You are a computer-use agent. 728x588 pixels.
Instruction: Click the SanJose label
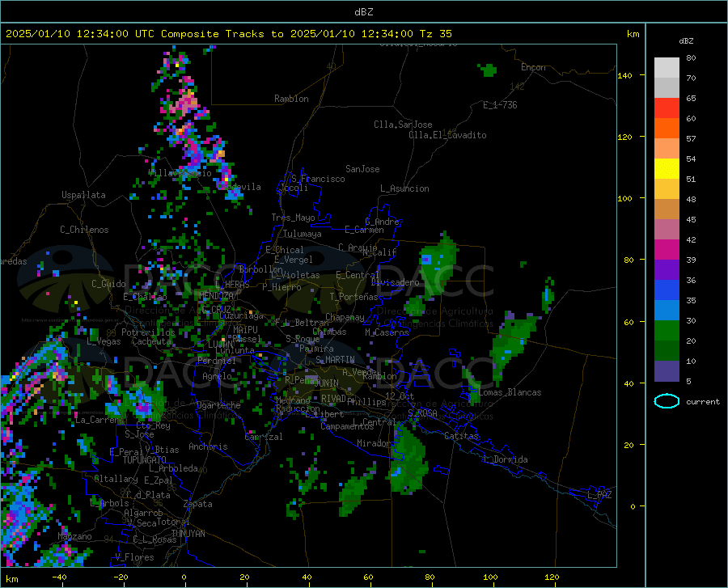362,169
